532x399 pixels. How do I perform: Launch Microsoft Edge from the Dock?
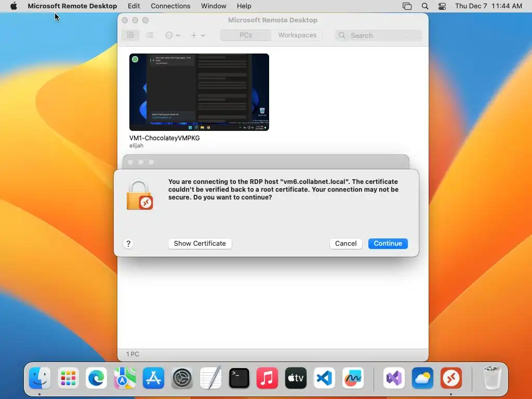click(96, 378)
